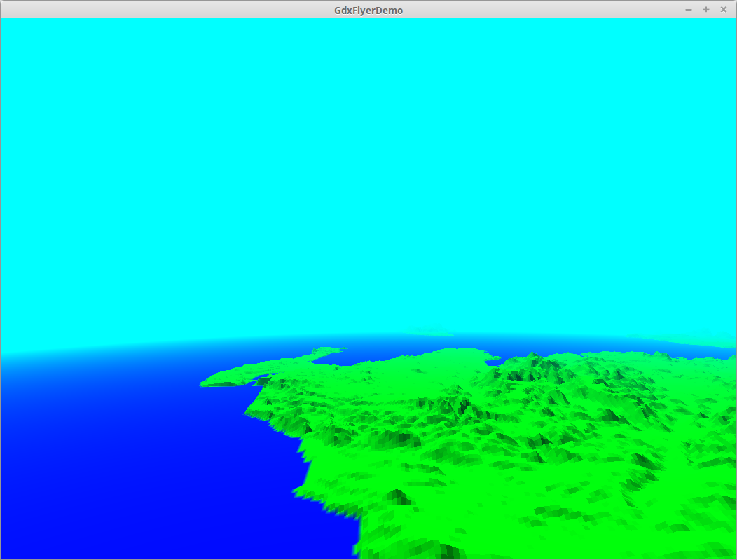Click the small distant island on the horizon
This screenshot has height=560, width=737.
(427, 332)
